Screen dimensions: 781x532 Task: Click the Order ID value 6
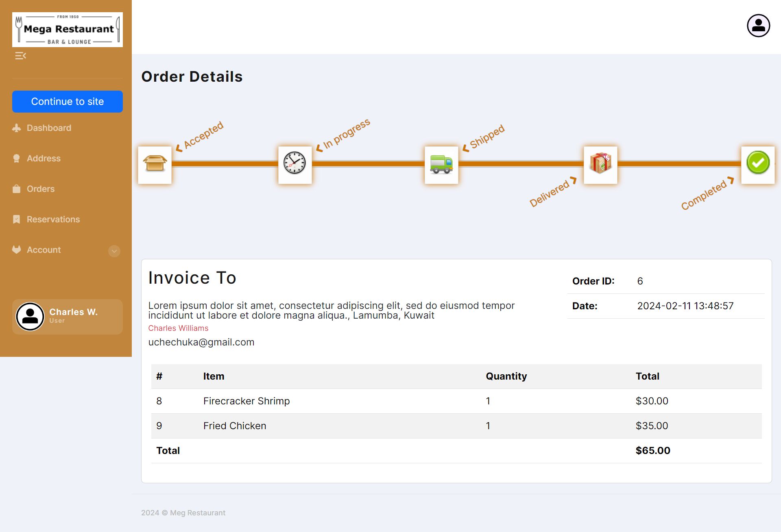click(x=640, y=281)
